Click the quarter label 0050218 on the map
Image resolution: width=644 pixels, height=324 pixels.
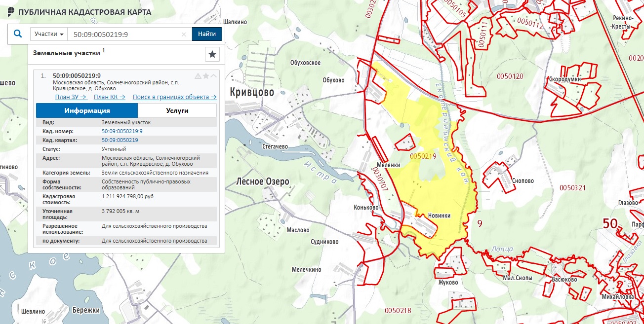coord(398,311)
